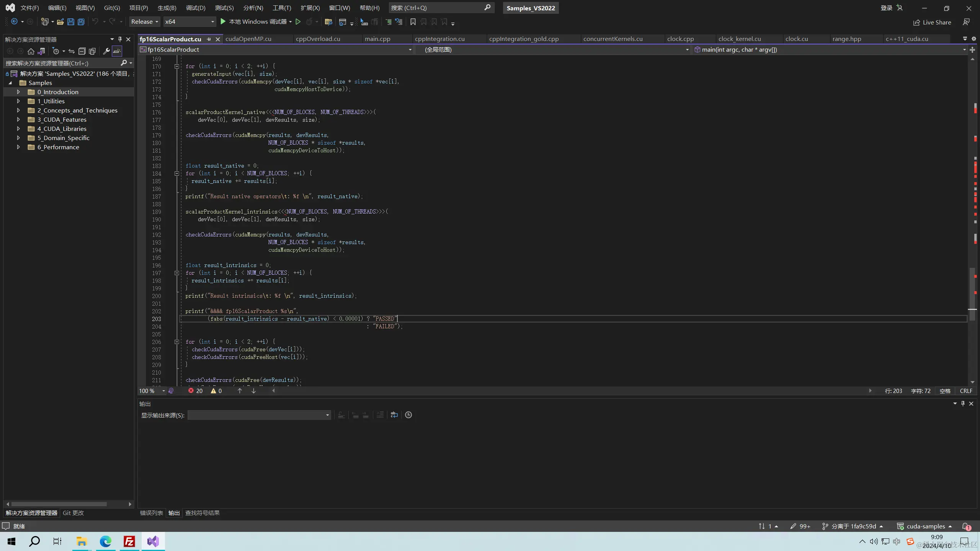
Task: Toggle pin on fp16ScalarProduct.cu tab
Action: 209,39
